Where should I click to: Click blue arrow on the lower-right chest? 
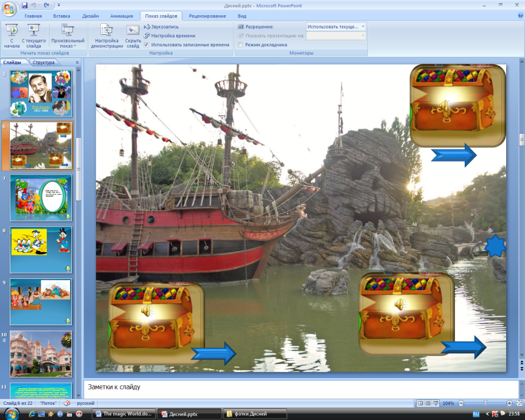click(464, 348)
